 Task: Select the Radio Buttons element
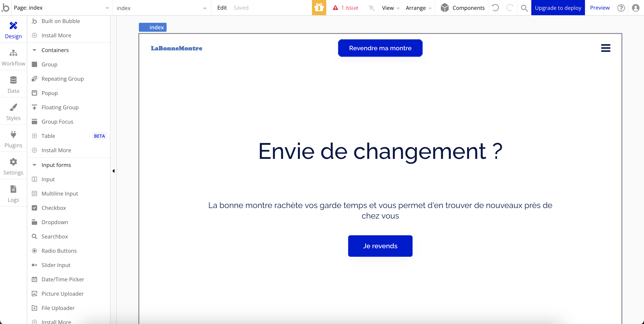59,250
